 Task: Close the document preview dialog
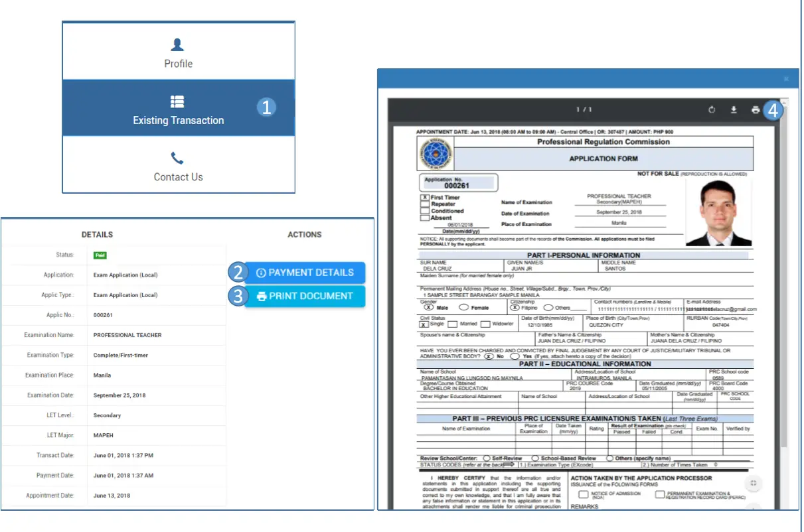[786, 78]
